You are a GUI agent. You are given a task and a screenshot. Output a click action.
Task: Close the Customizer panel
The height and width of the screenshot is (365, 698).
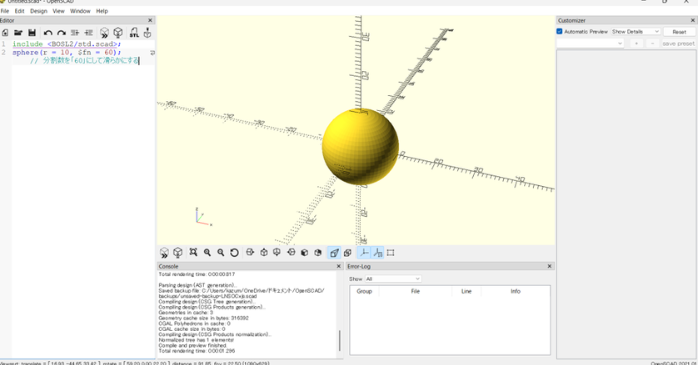[x=693, y=20]
